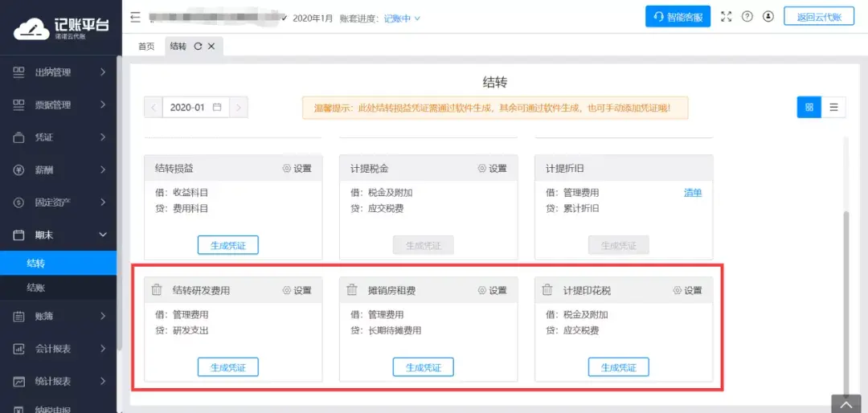Collapse the 期末 sidebar menu

point(58,235)
